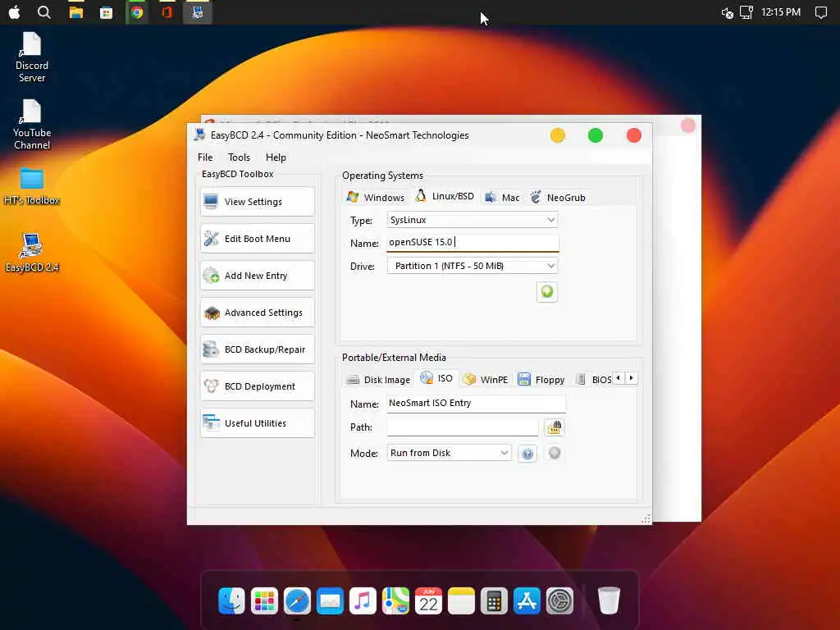Click the NeoSmart ISO Entry name field

click(x=476, y=404)
